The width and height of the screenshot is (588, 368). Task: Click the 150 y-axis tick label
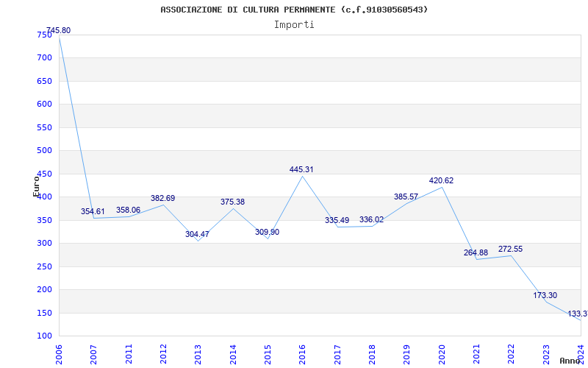(x=44, y=313)
